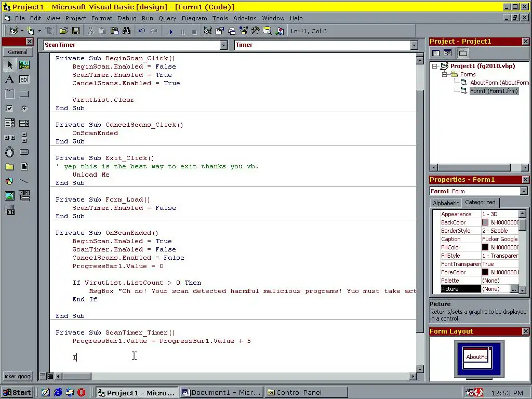The image size is (532, 399).
Task: Select the DirListBox folder control in the toolbox
Action: pos(10,167)
